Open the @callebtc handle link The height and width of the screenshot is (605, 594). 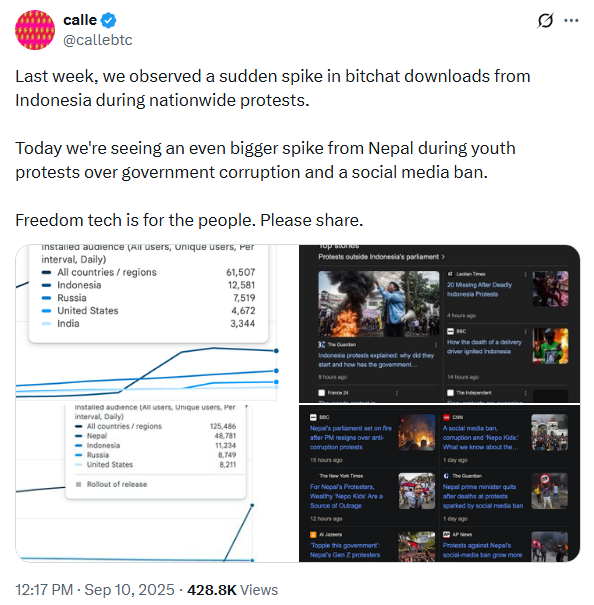[x=98, y=40]
